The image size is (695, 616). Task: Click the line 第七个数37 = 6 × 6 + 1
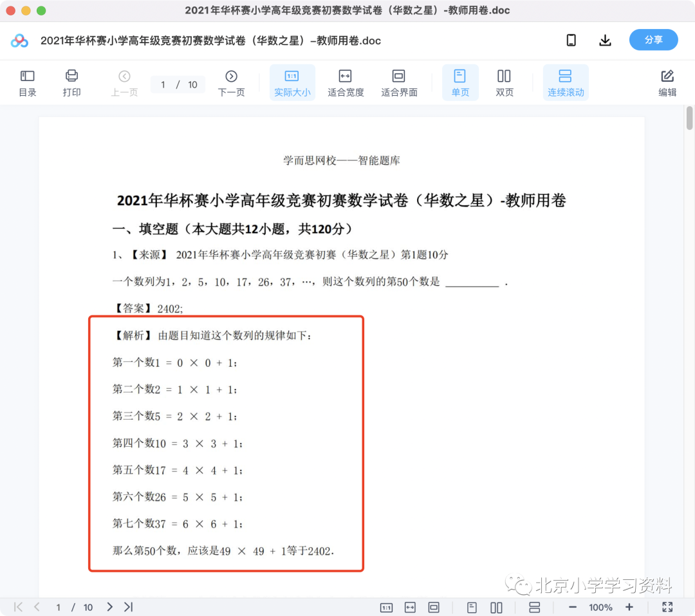178,524
